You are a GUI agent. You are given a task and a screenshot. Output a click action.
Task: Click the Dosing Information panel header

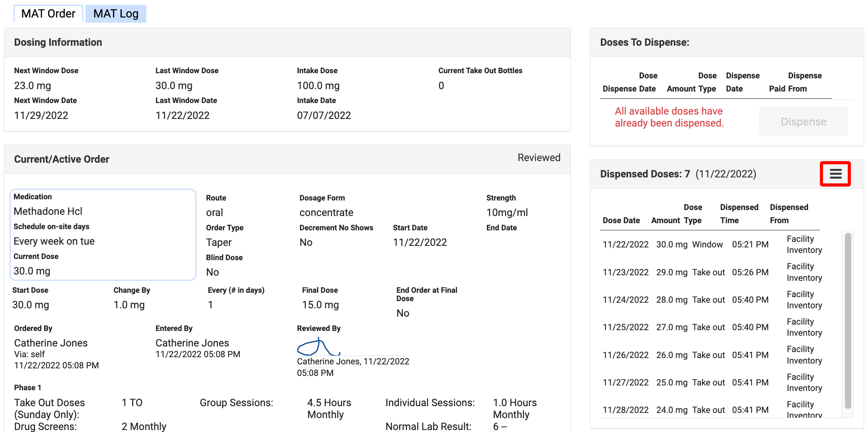tap(58, 42)
